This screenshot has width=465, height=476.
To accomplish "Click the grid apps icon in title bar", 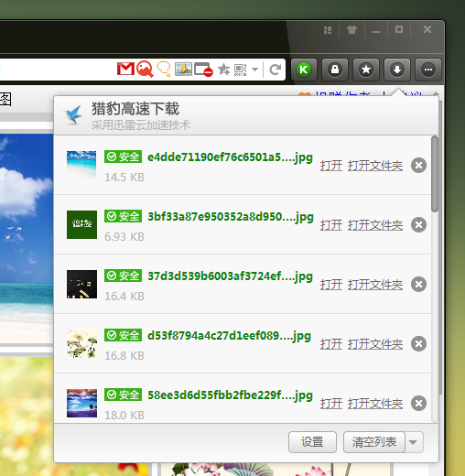I will click(328, 30).
